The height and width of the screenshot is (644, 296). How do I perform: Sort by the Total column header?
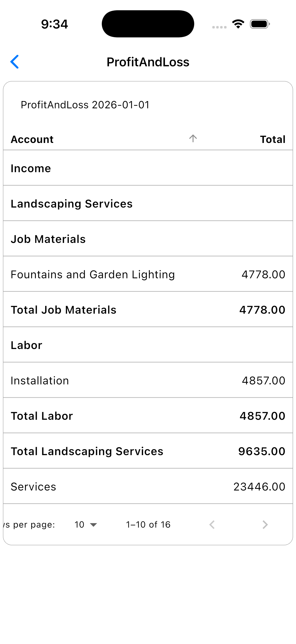[272, 139]
